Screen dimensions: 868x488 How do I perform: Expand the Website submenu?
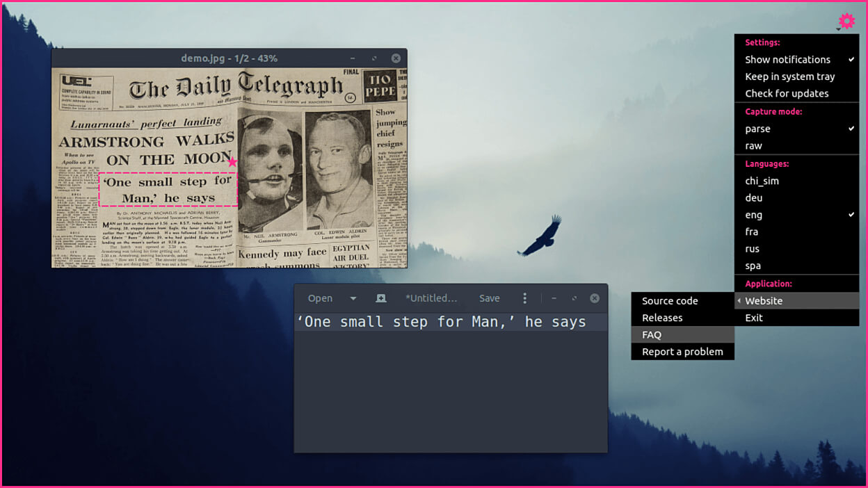point(797,301)
